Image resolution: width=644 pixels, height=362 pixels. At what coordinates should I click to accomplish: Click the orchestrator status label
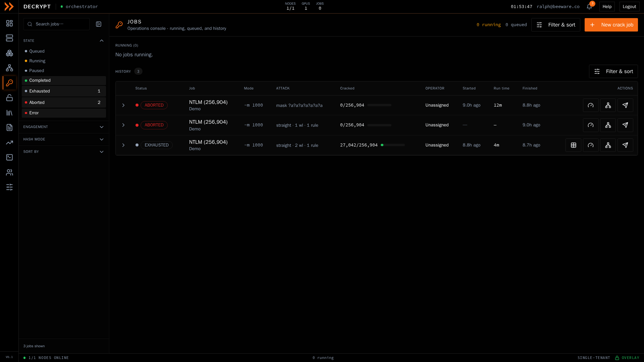79,7
